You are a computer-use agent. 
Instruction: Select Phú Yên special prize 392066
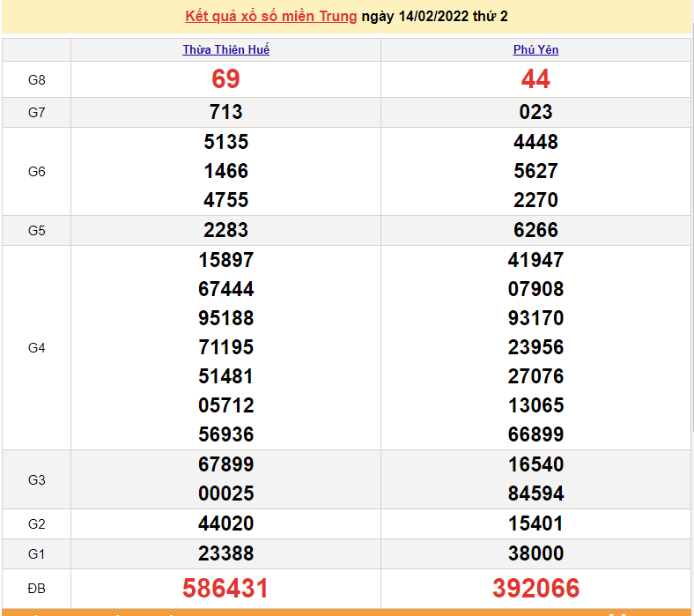535,588
